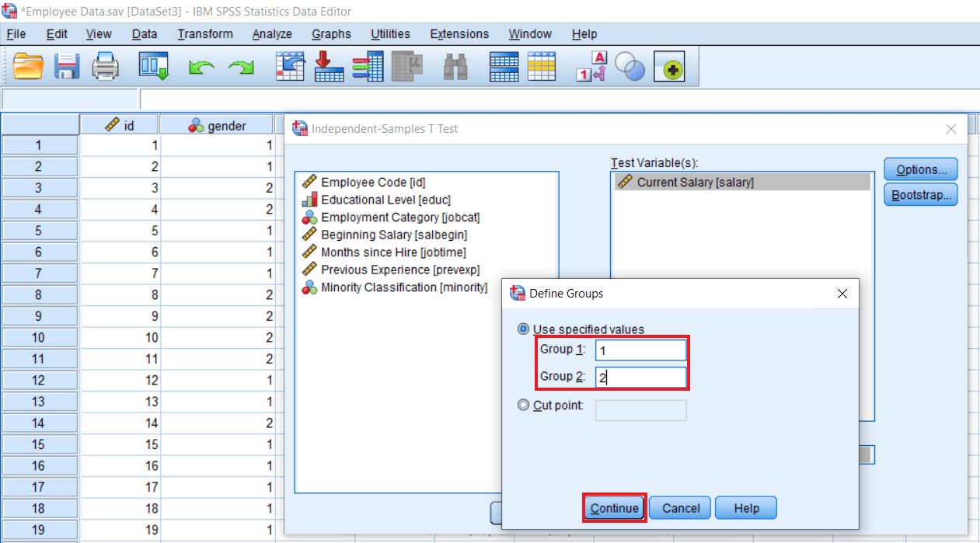Open the View menu
The height and width of the screenshot is (543, 980).
(x=99, y=34)
